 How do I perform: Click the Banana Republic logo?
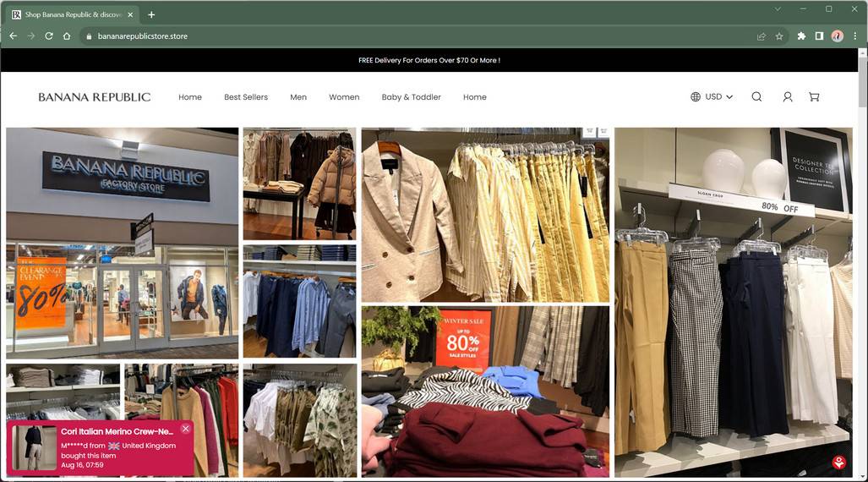94,97
